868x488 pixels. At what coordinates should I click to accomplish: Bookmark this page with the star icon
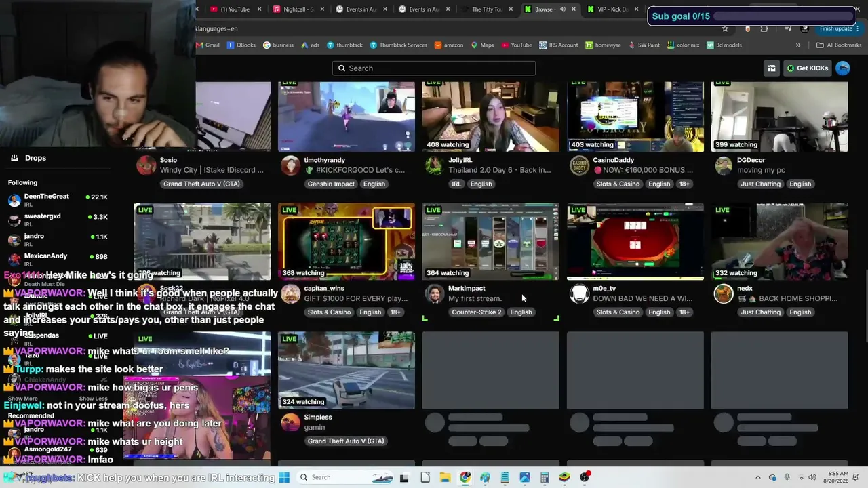pyautogui.click(x=725, y=28)
